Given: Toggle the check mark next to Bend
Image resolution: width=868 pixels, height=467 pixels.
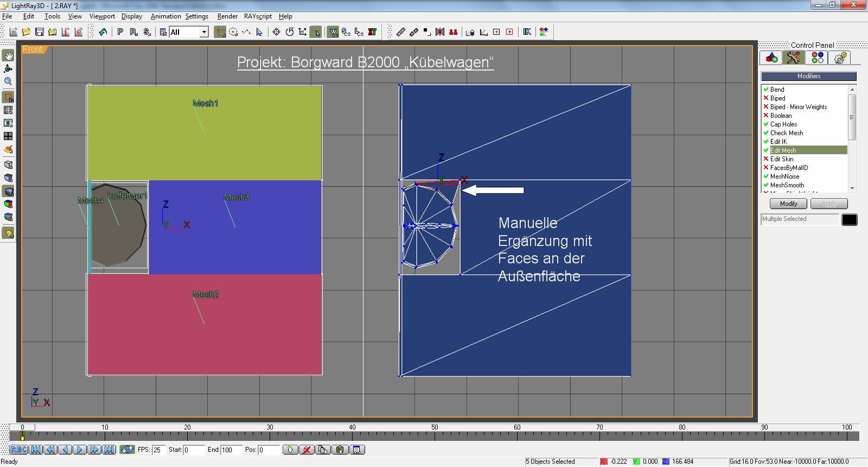Looking at the screenshot, I should (766, 90).
